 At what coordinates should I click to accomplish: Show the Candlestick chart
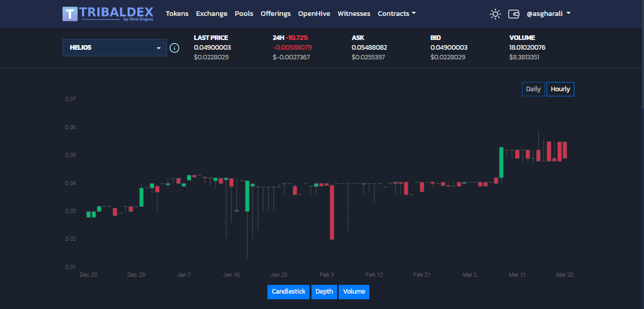click(x=288, y=292)
